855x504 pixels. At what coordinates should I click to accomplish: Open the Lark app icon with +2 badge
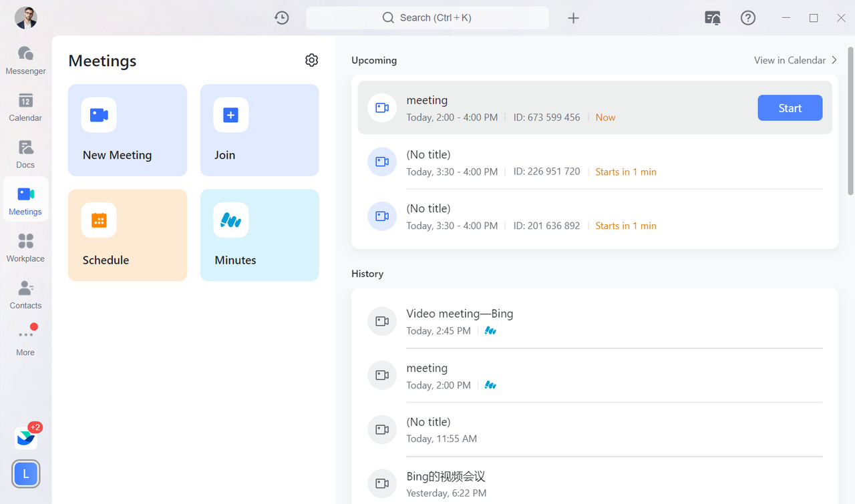26,437
